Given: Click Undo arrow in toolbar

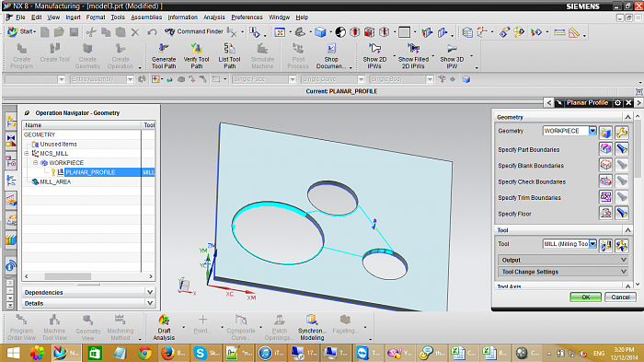Looking at the screenshot, I should (x=152, y=31).
